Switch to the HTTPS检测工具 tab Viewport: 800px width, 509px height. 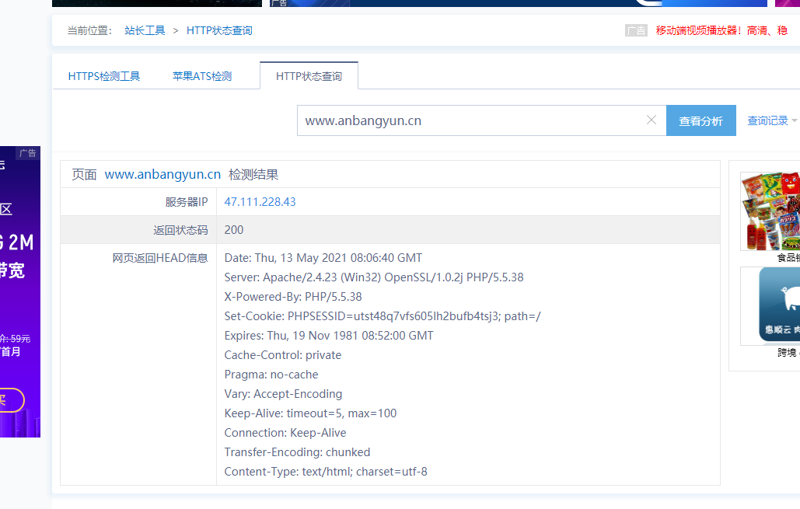point(104,77)
